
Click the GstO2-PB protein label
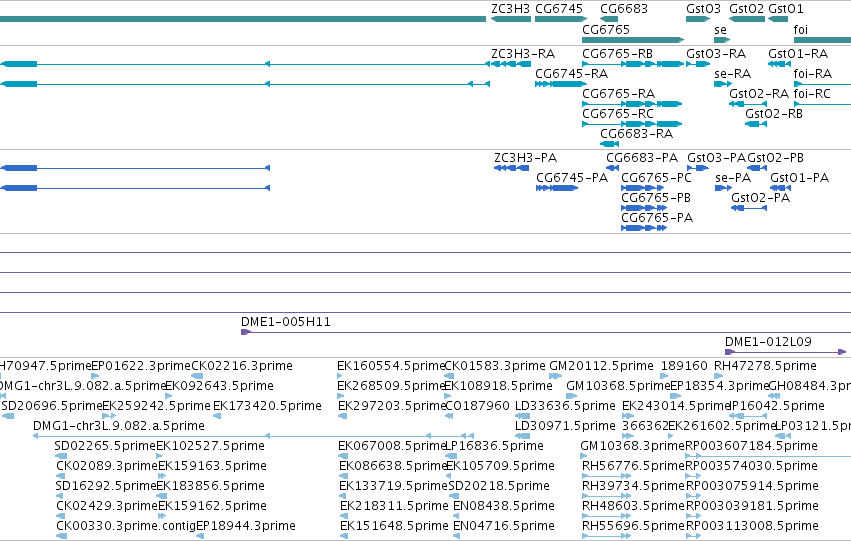[x=776, y=158]
